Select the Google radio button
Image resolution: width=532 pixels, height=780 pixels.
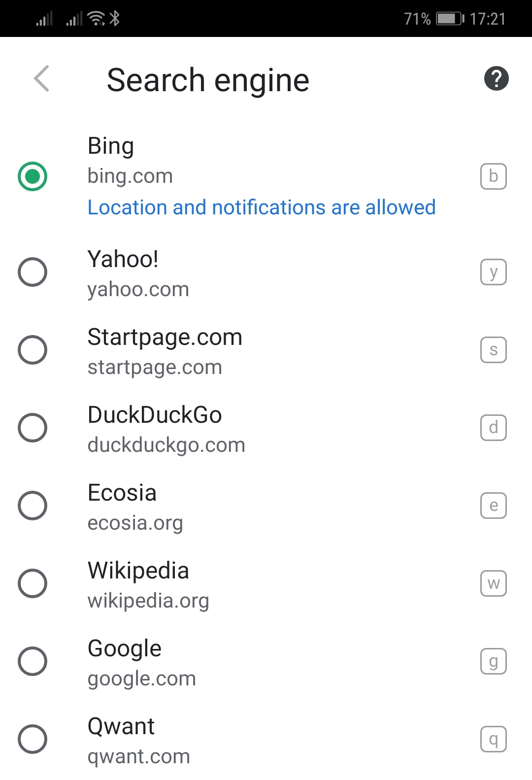click(x=33, y=661)
